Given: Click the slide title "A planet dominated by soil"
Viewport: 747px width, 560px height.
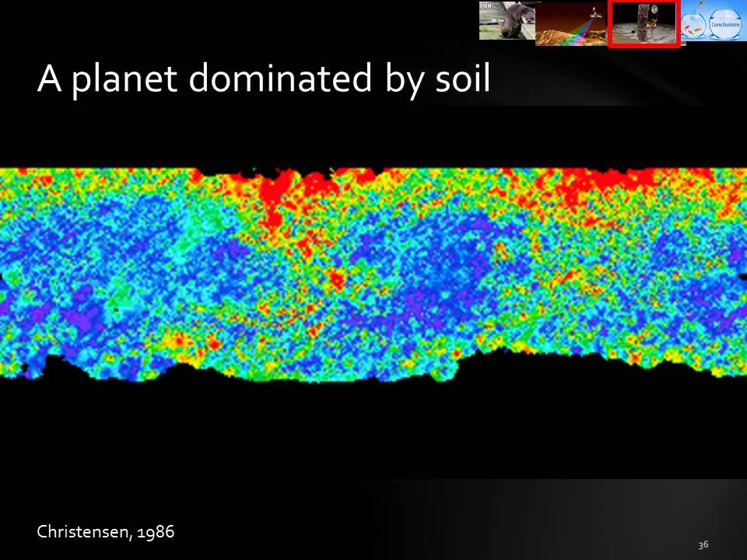Looking at the screenshot, I should pyautogui.click(x=264, y=79).
